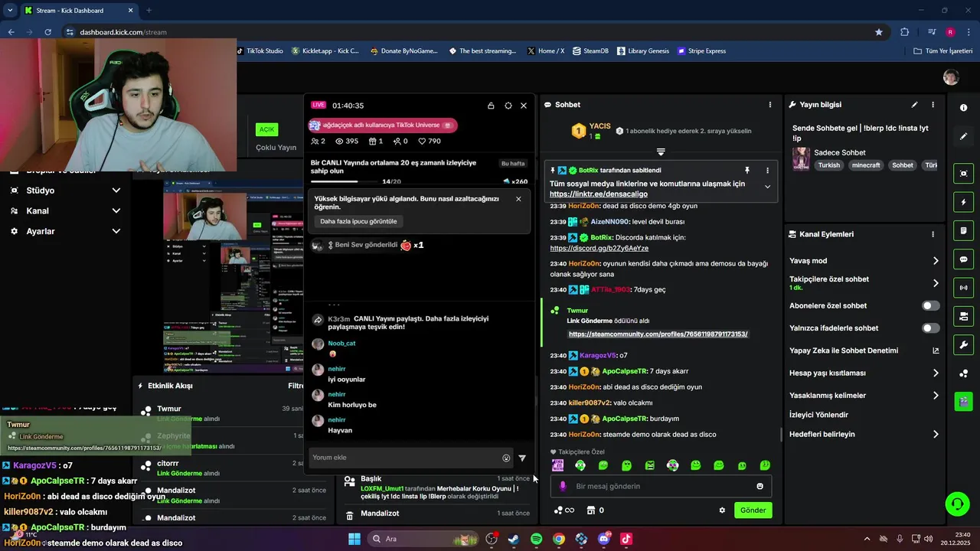
Task: Toggle Yalnızca ifadelerle sohbet switch
Action: click(930, 328)
